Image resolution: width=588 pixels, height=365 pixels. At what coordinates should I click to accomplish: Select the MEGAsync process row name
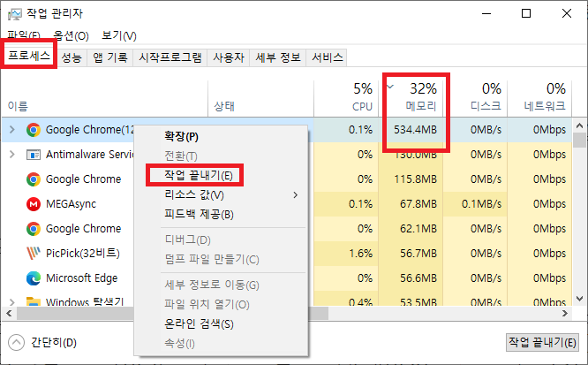(x=71, y=204)
